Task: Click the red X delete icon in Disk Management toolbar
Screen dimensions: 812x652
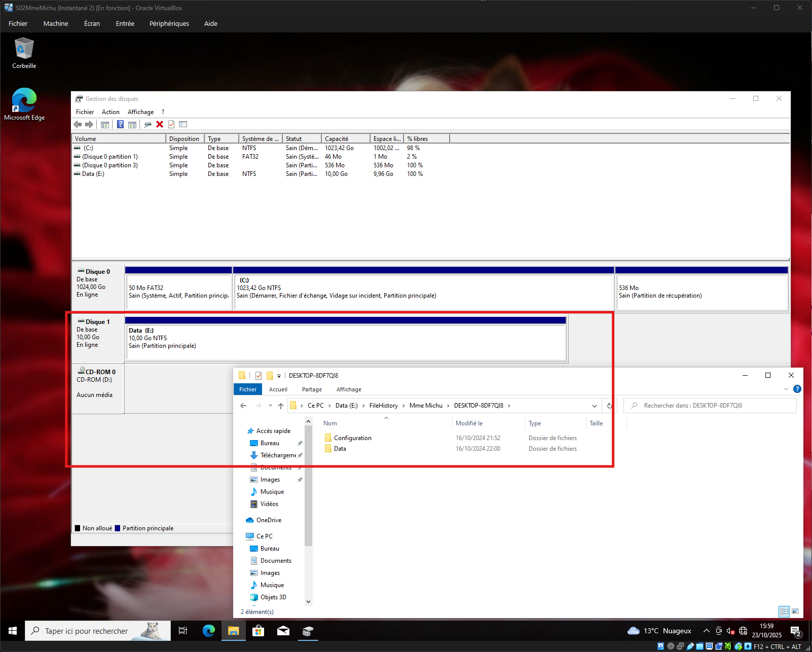Action: point(160,124)
